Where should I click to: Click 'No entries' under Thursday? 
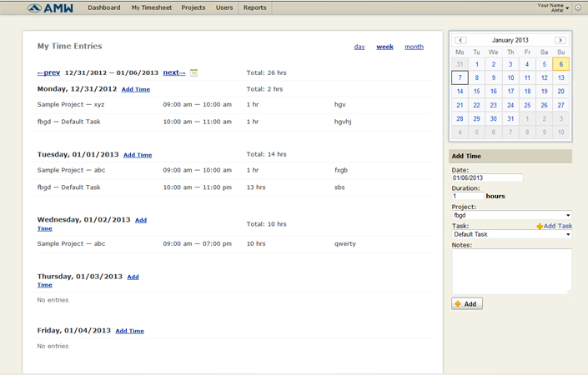point(53,300)
